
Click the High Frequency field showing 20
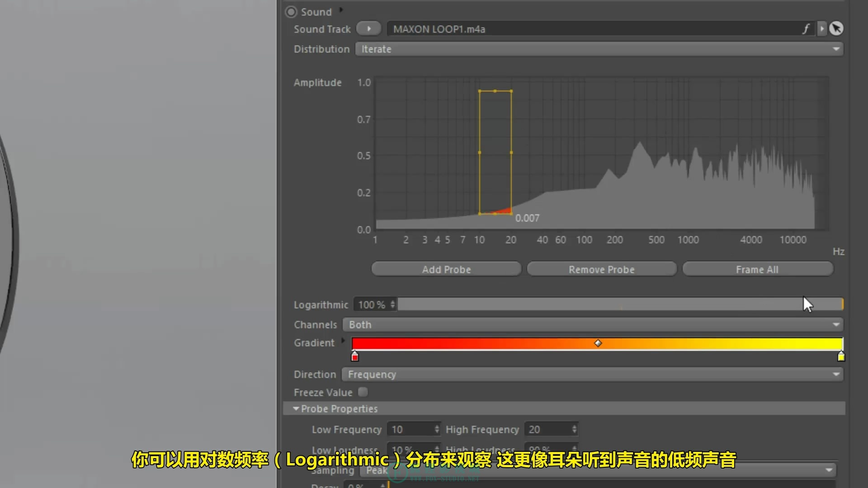[547, 429]
